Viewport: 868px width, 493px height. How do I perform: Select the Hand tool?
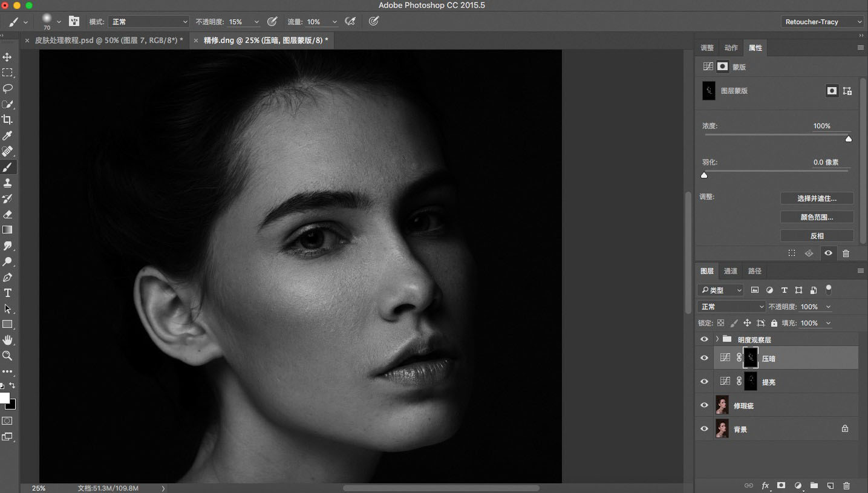coord(7,340)
